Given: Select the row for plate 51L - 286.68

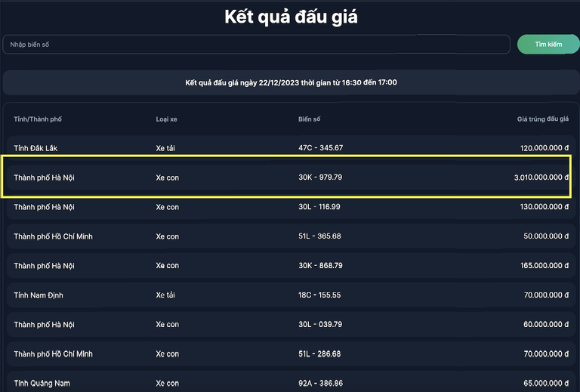Looking at the screenshot, I should coord(290,354).
